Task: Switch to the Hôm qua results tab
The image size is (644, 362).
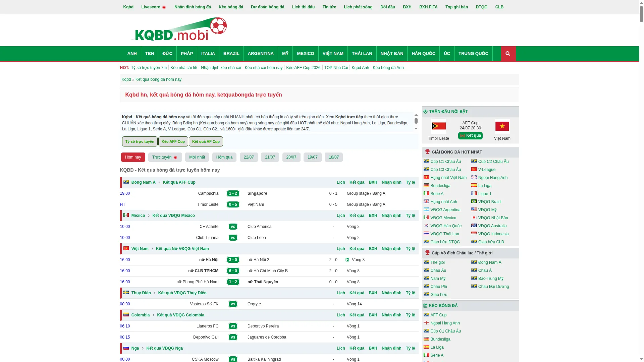Action: pos(224,157)
